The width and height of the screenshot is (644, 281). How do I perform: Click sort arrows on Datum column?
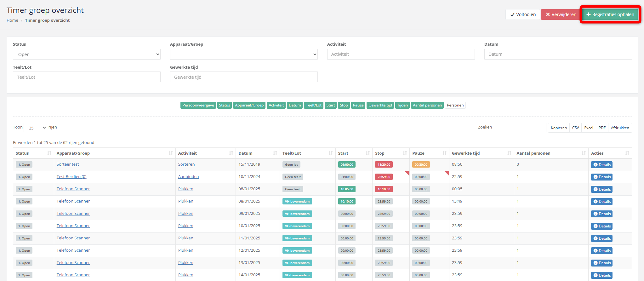[x=275, y=153]
